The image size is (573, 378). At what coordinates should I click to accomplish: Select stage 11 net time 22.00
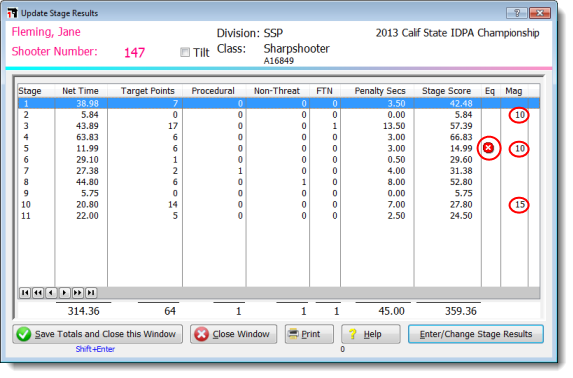(x=87, y=216)
